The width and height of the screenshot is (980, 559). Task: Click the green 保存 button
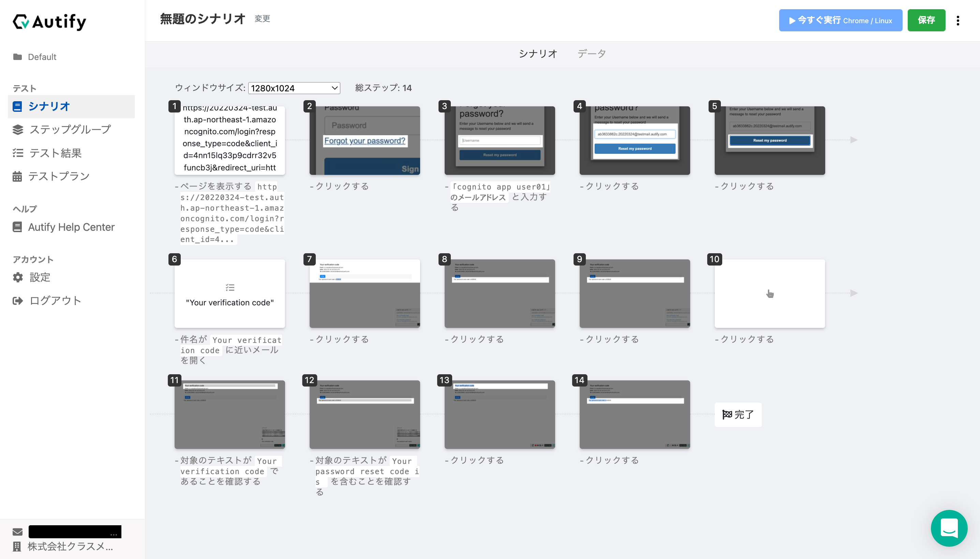[x=926, y=20]
